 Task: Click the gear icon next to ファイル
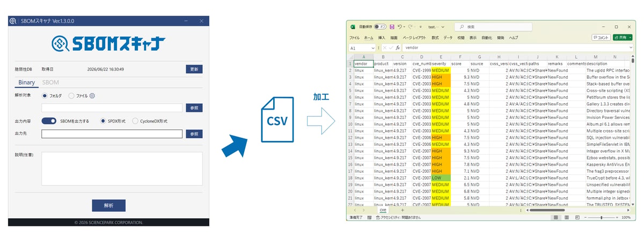click(x=92, y=96)
